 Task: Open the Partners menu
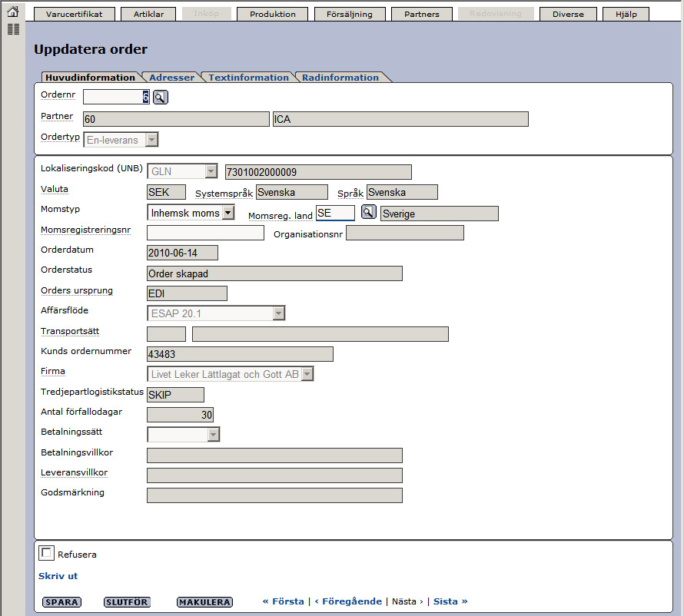(422, 14)
